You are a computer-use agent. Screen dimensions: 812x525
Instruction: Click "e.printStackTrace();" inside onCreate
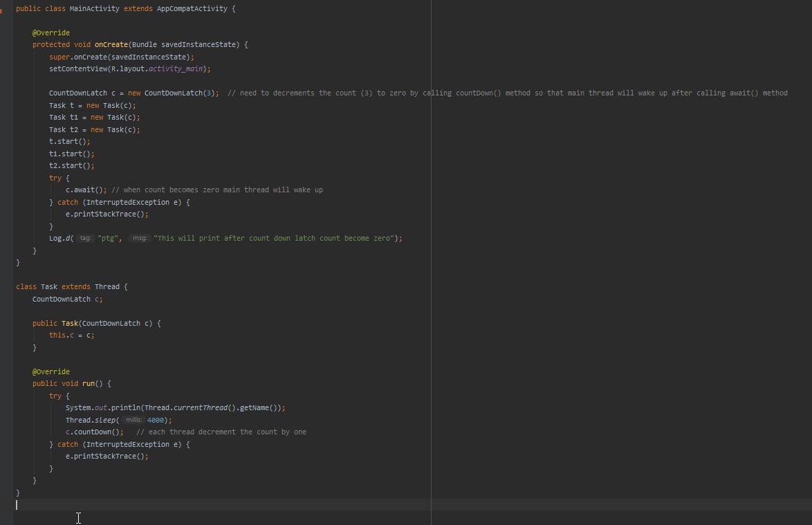(x=107, y=214)
